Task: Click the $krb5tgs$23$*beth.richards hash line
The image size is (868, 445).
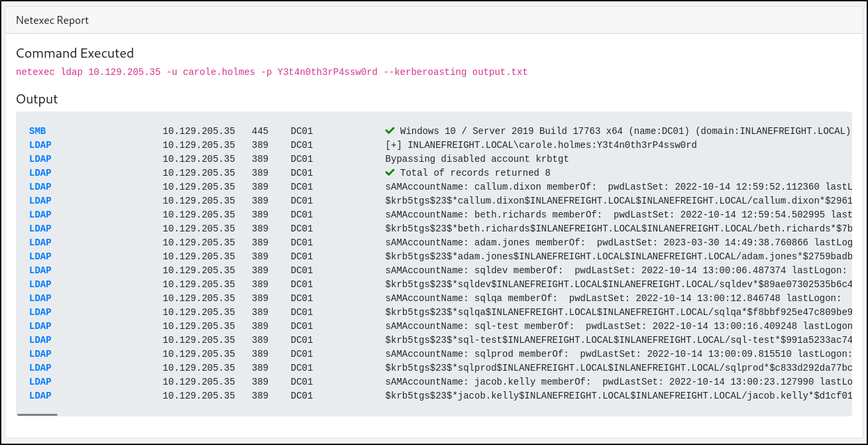Action: point(618,229)
